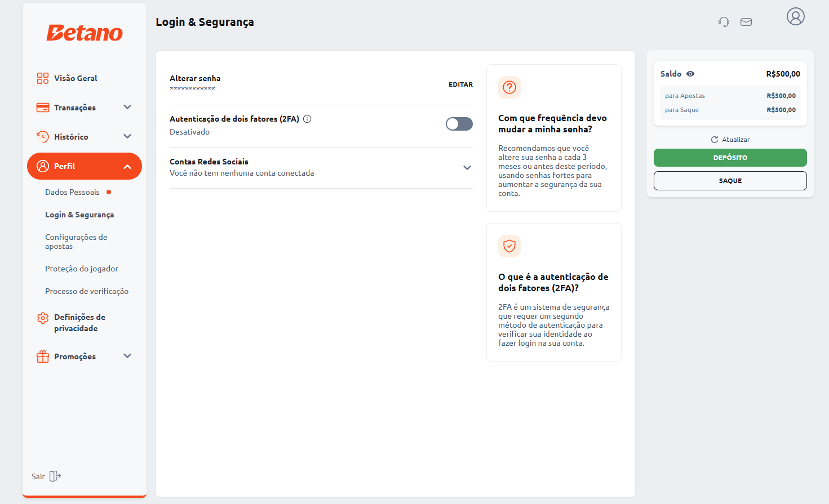Screen dimensions: 829x504
Task: Refresh balance with Atualizar
Action: point(730,140)
